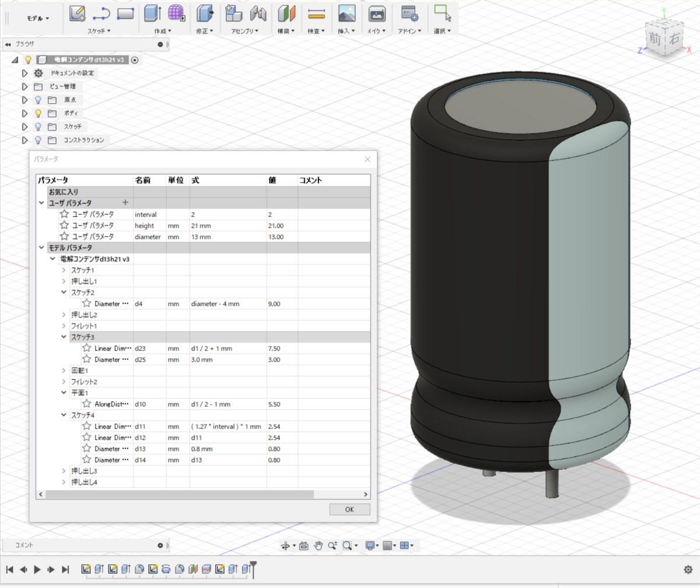Viewport: 700px width, 588px height.
Task: Open the スケッチ toolbar menu
Action: (x=99, y=30)
